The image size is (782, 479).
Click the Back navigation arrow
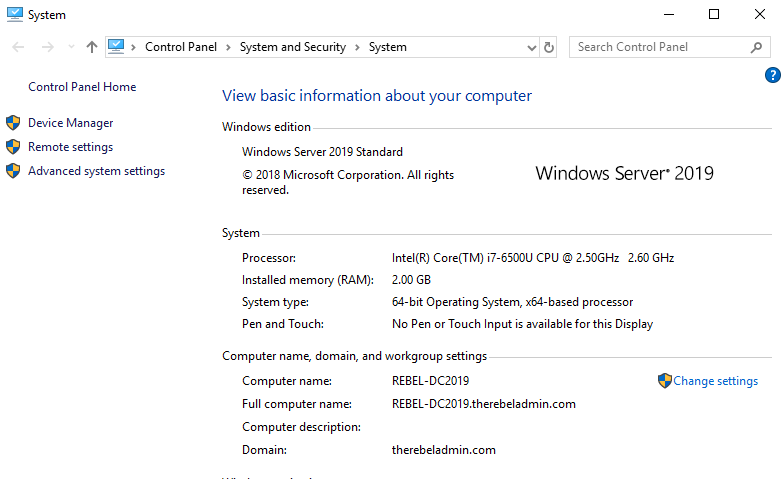[x=18, y=47]
